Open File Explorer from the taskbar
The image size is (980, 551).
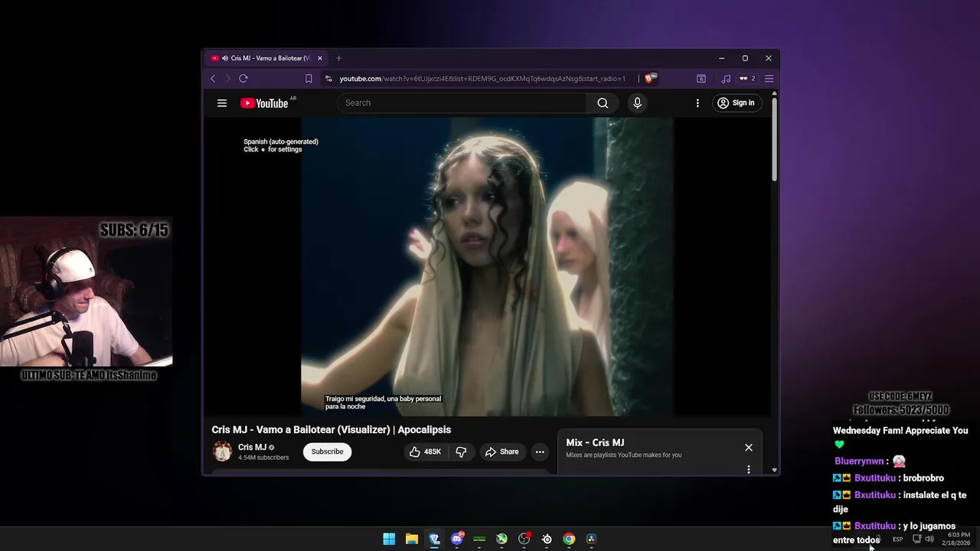pyautogui.click(x=411, y=539)
